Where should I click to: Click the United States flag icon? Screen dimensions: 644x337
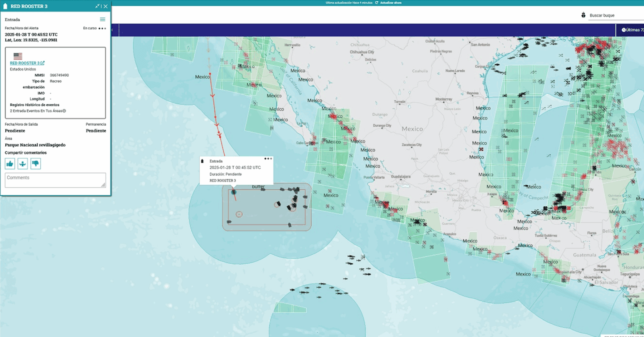coord(18,56)
